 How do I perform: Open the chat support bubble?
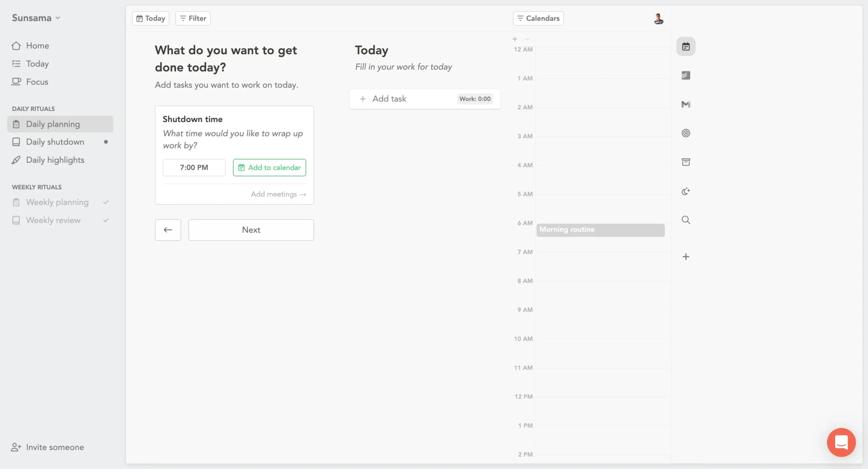click(x=841, y=442)
